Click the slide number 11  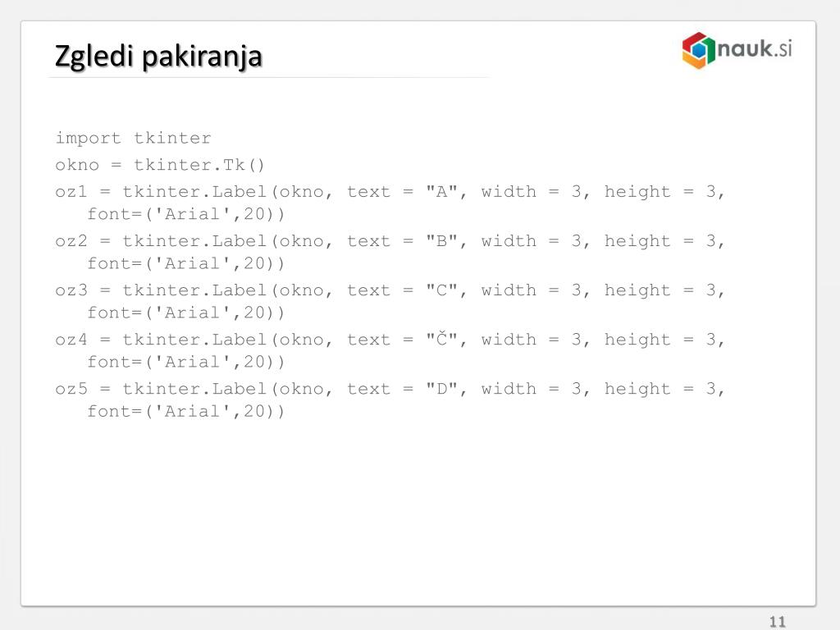pos(778,622)
